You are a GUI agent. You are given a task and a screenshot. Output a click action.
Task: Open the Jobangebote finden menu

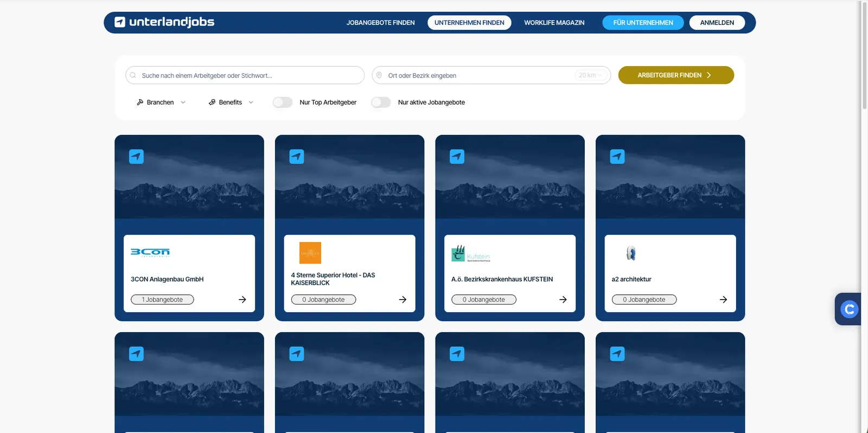(x=381, y=23)
